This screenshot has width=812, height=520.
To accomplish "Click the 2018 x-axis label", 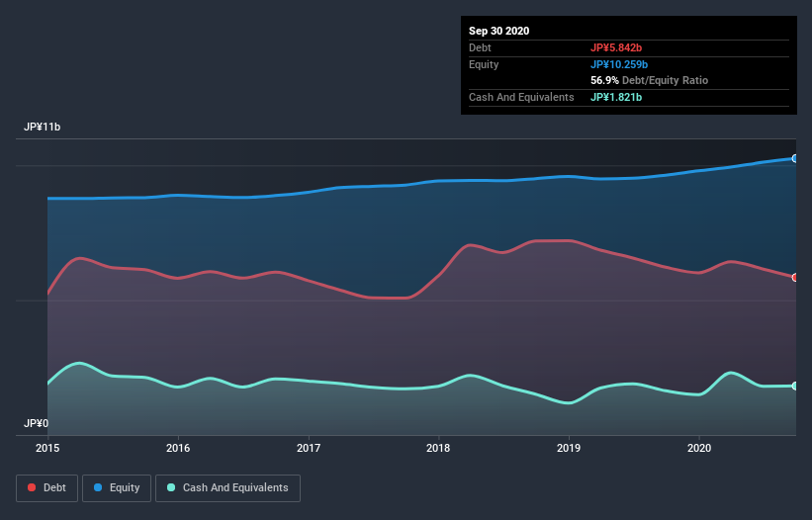I will click(438, 448).
